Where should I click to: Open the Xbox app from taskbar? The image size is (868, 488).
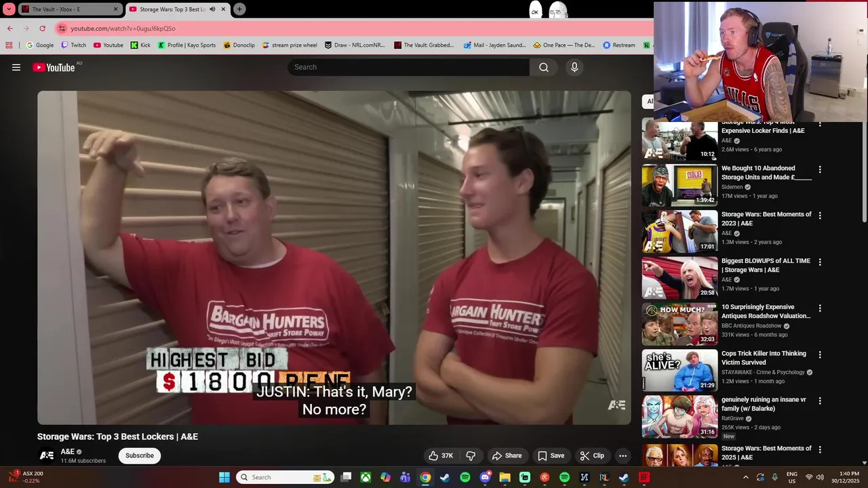click(366, 477)
